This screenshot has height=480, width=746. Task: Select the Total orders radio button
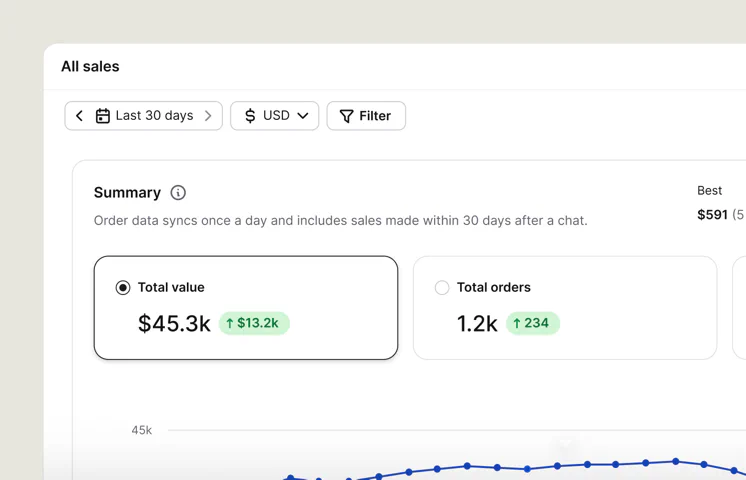tap(442, 287)
